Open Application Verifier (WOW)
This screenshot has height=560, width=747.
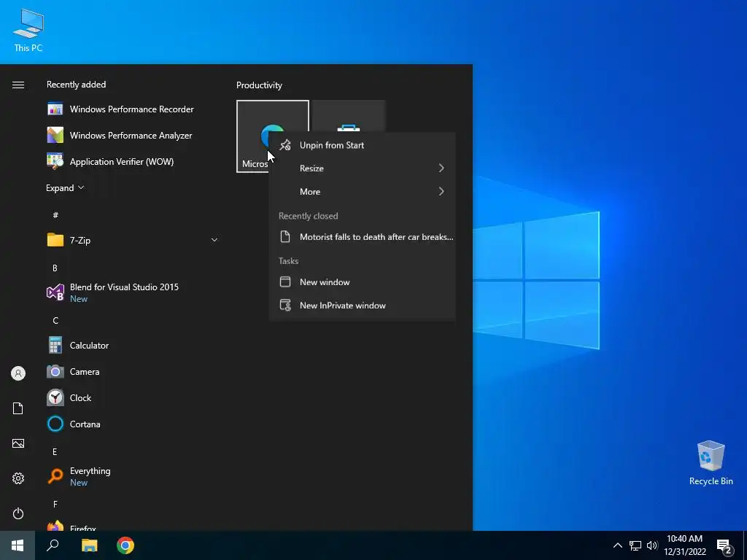(x=133, y=161)
